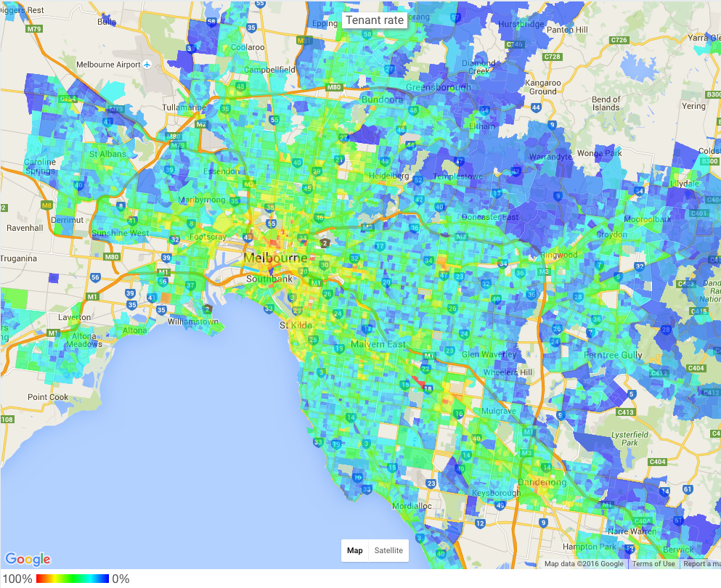Click the tenant rate color gradient legend

73,579
